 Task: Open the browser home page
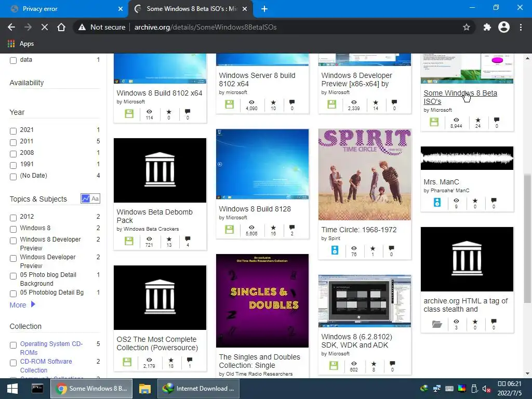click(61, 27)
